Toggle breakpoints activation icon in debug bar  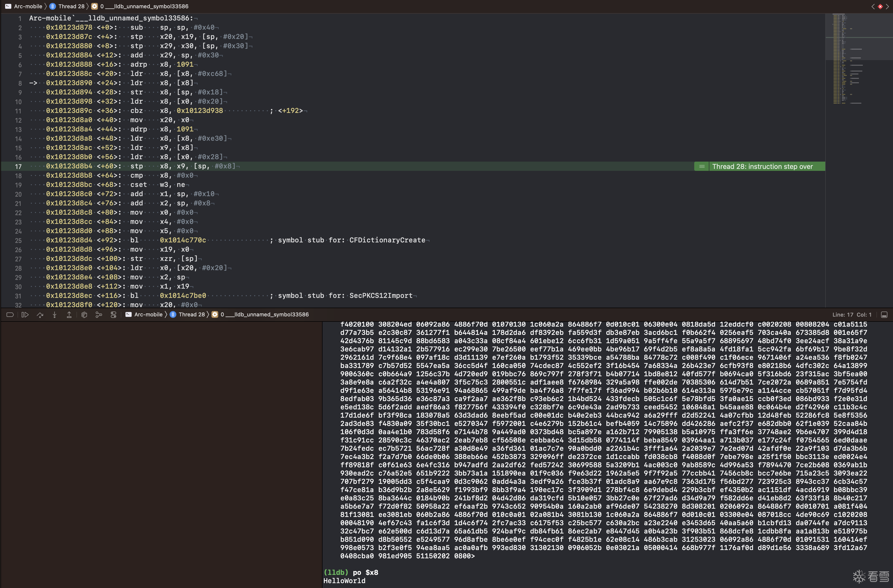point(10,315)
